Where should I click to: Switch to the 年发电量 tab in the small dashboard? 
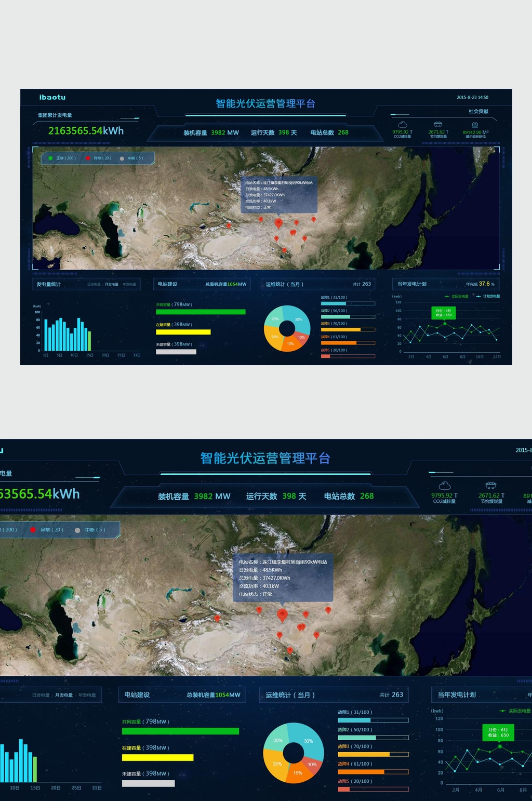(129, 285)
